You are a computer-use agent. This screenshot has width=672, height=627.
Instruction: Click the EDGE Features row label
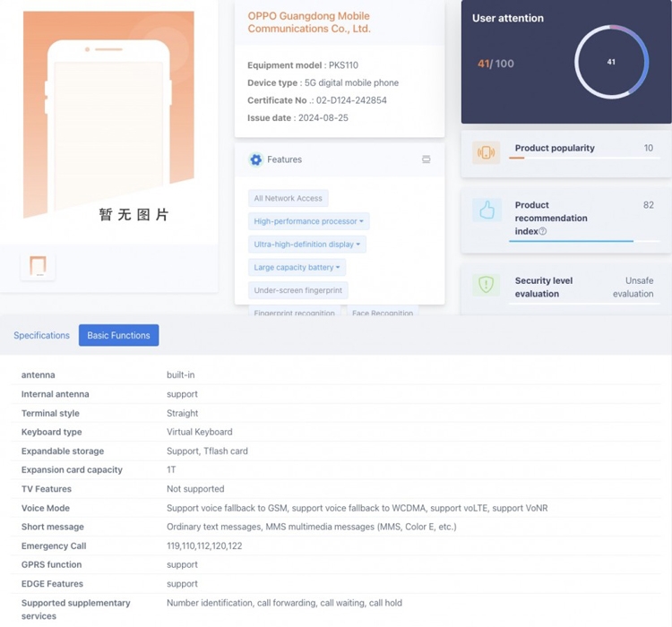(x=52, y=584)
